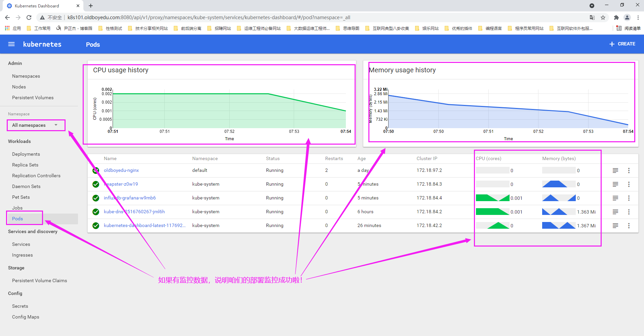Click kube-dns CPU usage sparkline bar
This screenshot has height=336, width=644.
point(492,212)
